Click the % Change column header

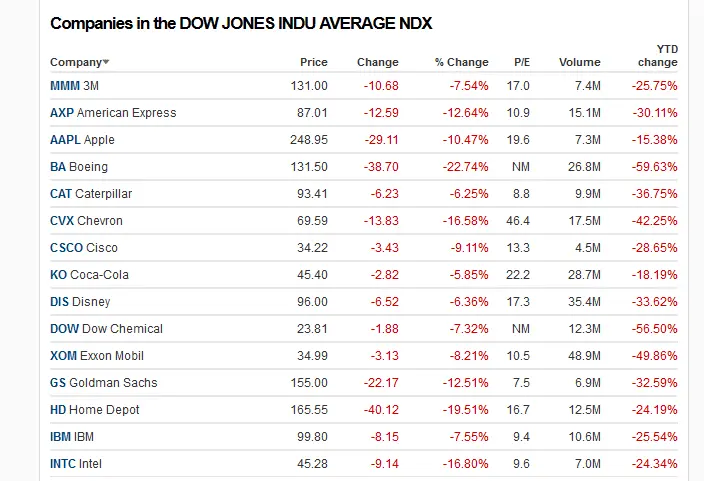click(461, 62)
